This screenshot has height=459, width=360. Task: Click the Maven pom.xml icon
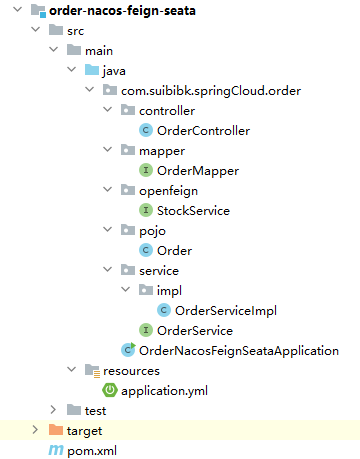[56, 450]
